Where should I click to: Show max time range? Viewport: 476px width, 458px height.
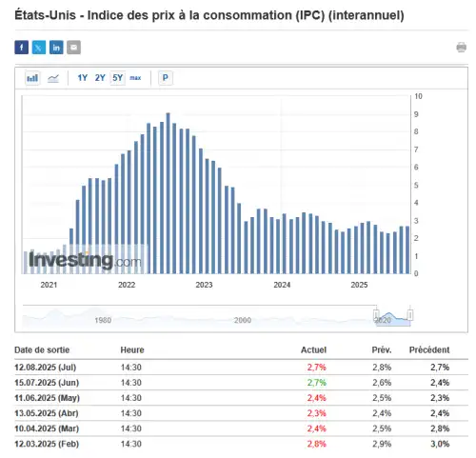[x=135, y=78]
